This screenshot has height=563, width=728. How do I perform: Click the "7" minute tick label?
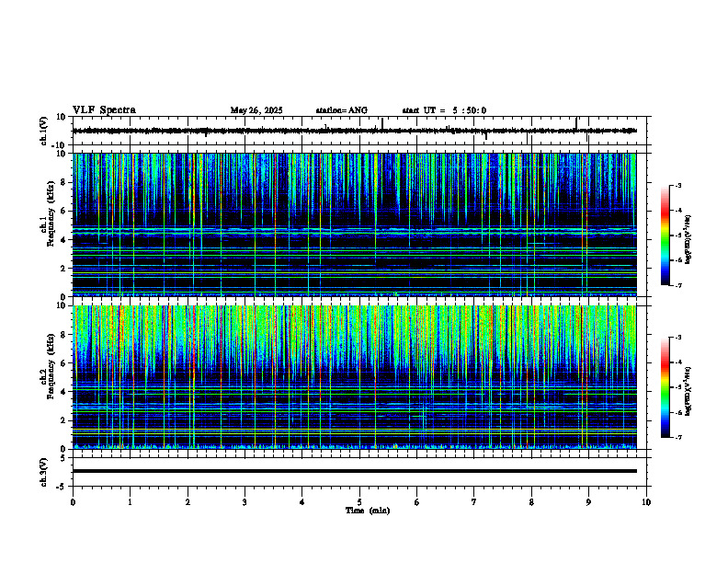(x=474, y=502)
